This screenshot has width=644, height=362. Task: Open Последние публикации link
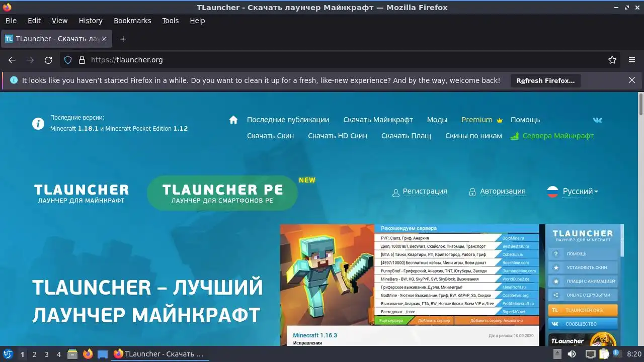pos(288,120)
